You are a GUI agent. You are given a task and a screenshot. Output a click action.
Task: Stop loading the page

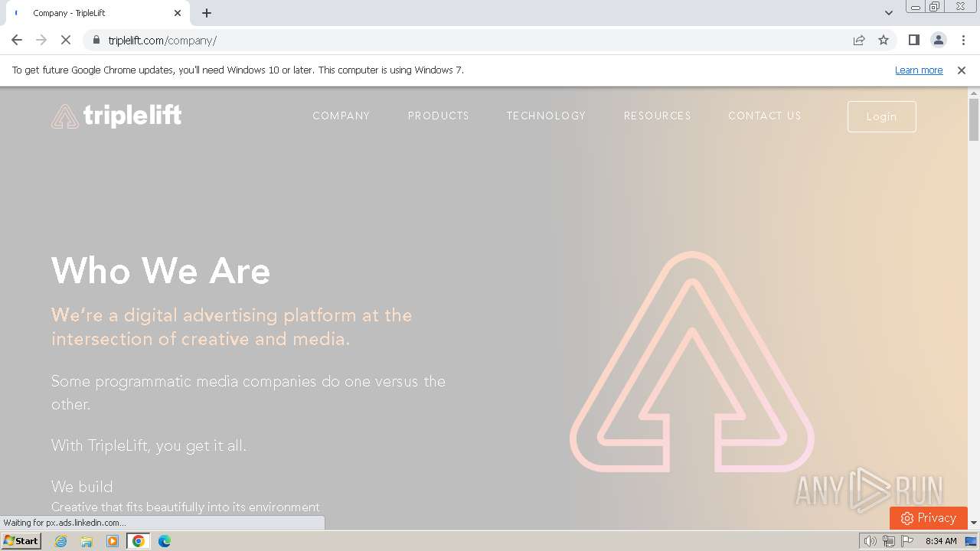66,41
